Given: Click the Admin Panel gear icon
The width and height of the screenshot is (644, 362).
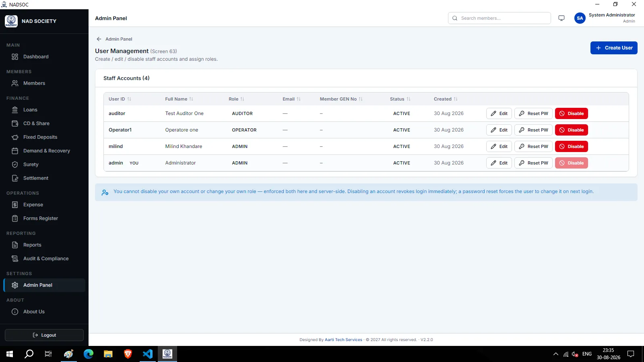Looking at the screenshot, I should [15, 285].
